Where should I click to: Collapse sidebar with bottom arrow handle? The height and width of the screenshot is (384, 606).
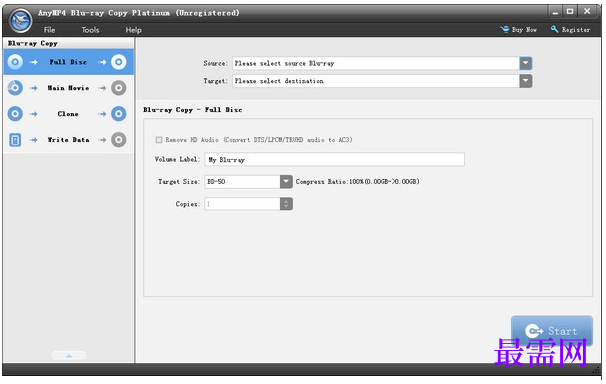tap(69, 355)
